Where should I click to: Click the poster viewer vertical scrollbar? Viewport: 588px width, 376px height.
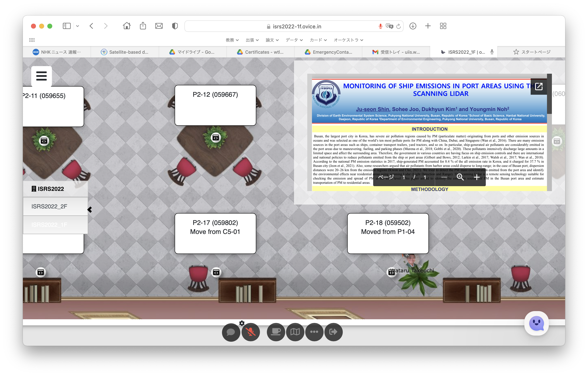point(549,94)
